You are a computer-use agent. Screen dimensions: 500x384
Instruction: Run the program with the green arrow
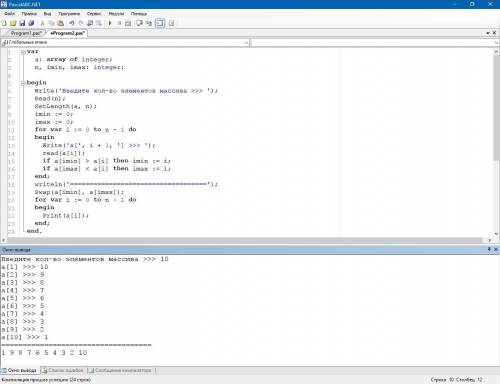click(110, 23)
